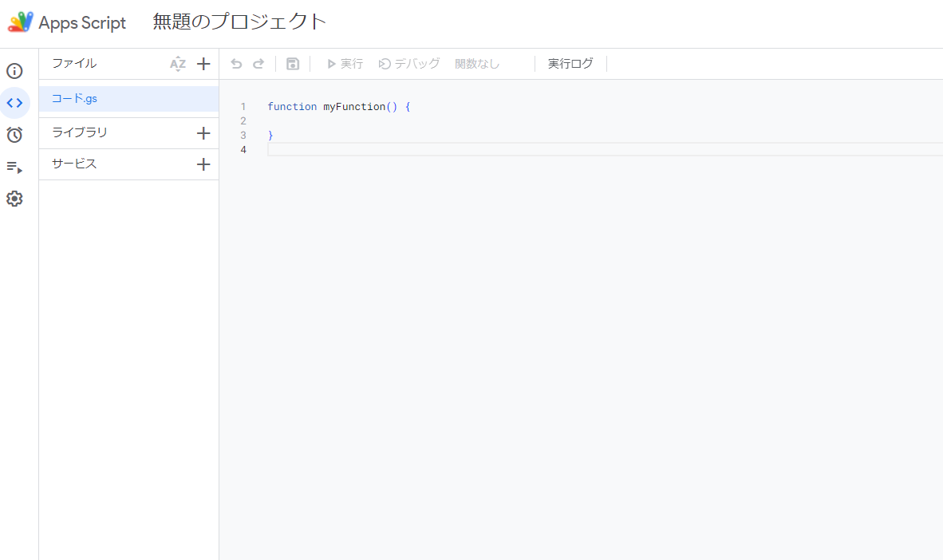
Task: Open the project overview info panel
Action: (14, 71)
